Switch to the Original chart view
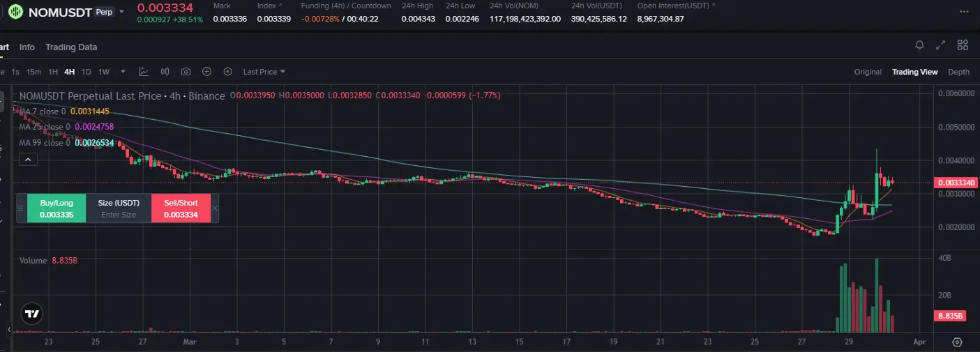This screenshot has height=352, width=980. 868,72
